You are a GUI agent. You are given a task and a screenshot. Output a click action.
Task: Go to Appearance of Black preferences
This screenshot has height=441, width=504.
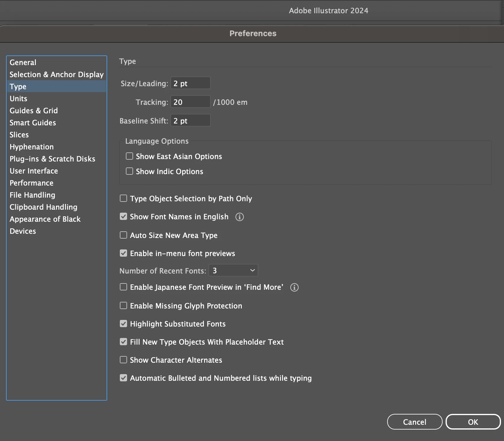coord(57,219)
